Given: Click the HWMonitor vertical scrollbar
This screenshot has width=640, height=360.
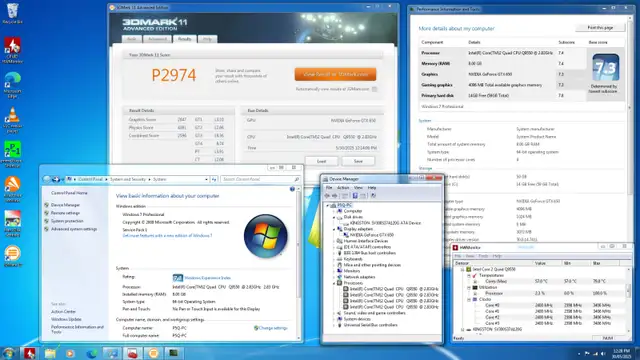Looking at the screenshot, I should 629,300.
